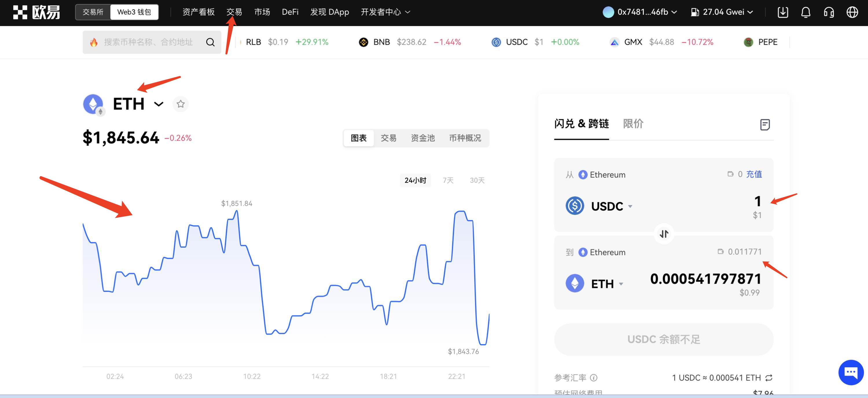This screenshot has height=398, width=868.
Task: Select the 24小时 chart range
Action: pos(415,180)
